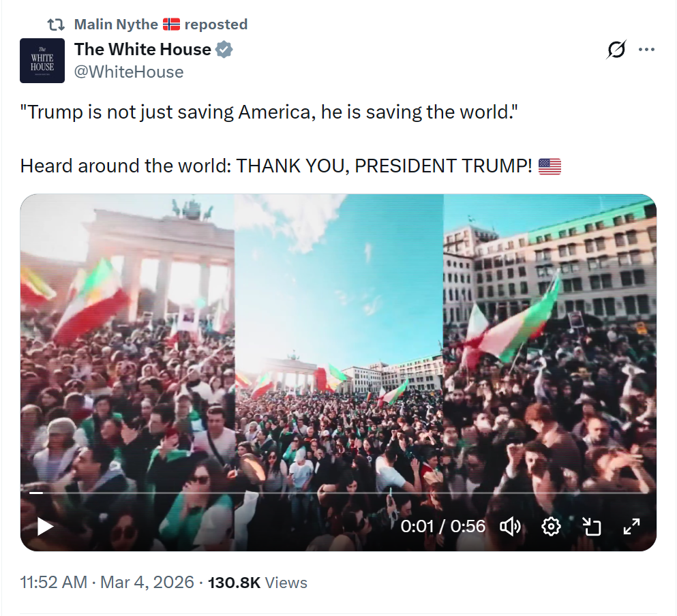Viewport: 677px width, 616px height.
Task: Click The White House profile avatar
Action: (42, 61)
